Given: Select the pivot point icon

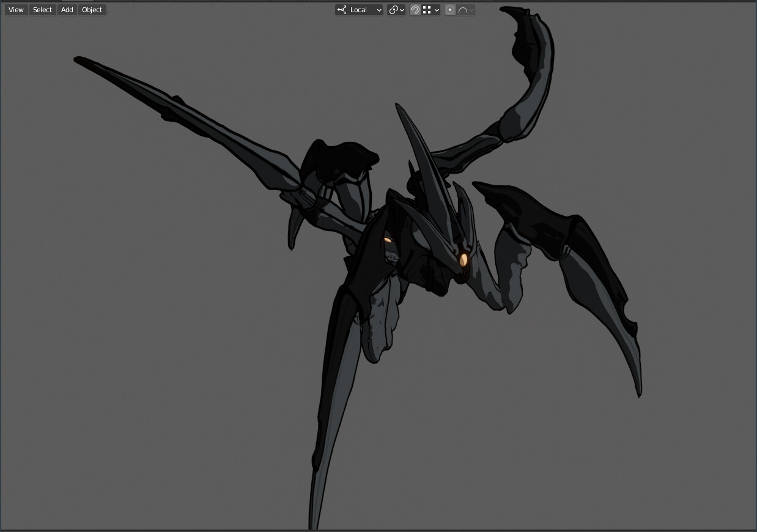Looking at the screenshot, I should (395, 10).
